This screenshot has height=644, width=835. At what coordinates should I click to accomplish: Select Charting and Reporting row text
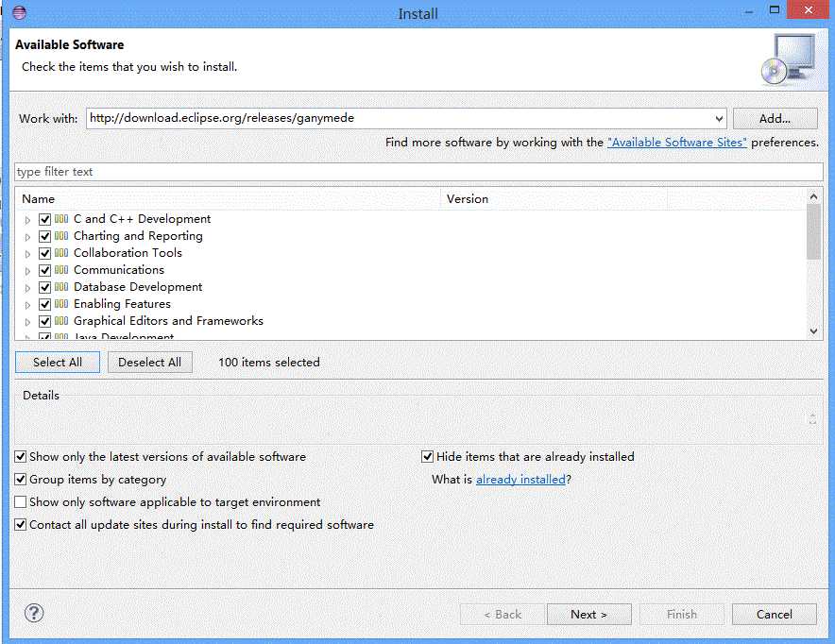pos(138,236)
